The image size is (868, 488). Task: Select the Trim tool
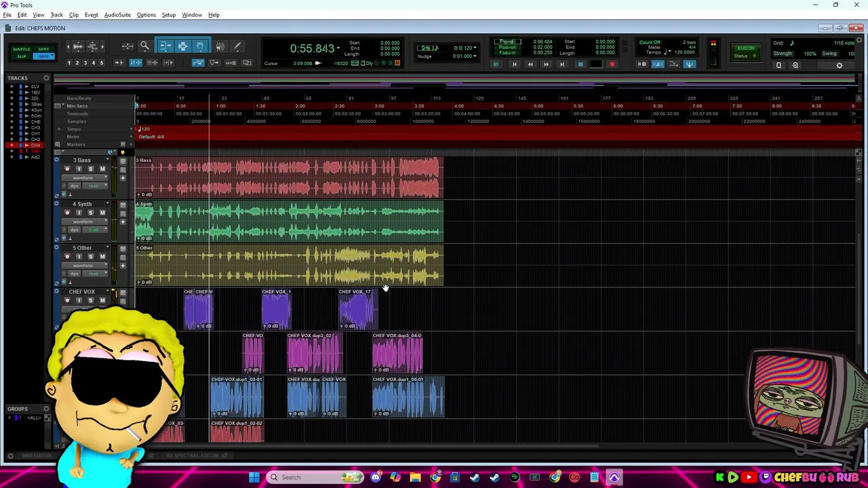pos(165,46)
